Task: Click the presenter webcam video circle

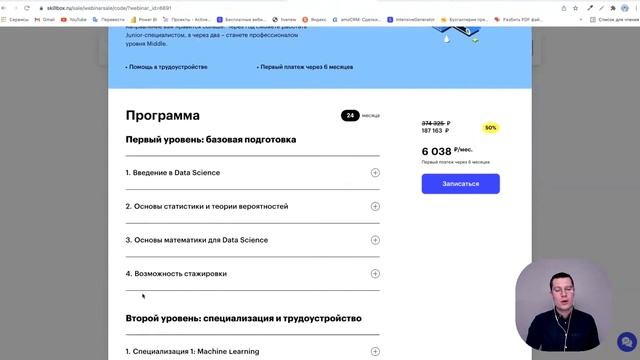Action: [563, 305]
